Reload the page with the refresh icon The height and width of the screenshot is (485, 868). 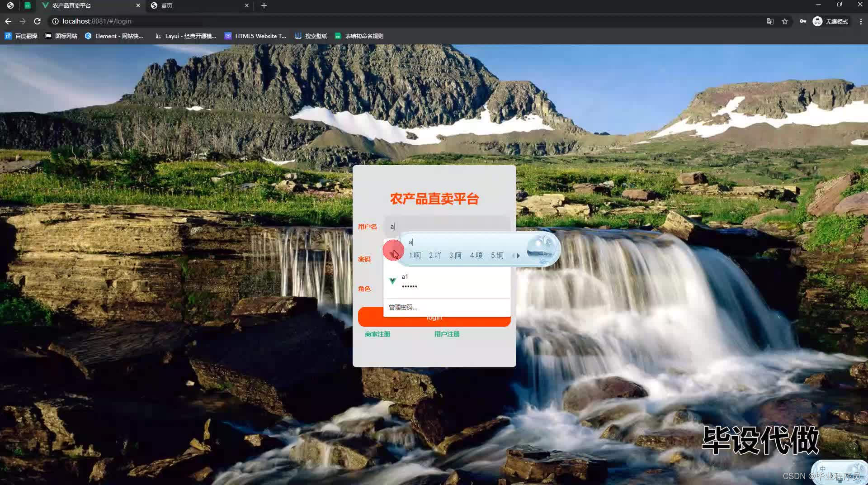tap(38, 21)
